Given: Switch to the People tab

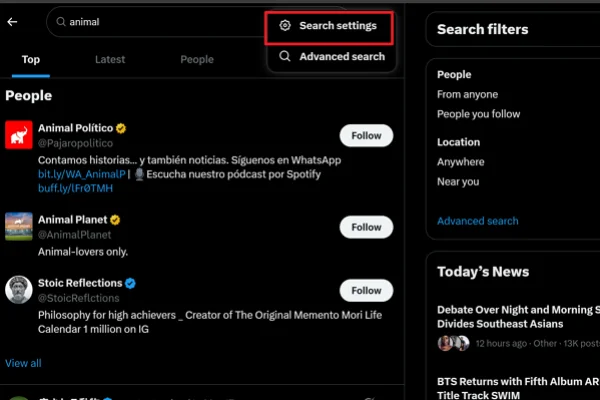Looking at the screenshot, I should point(197,60).
